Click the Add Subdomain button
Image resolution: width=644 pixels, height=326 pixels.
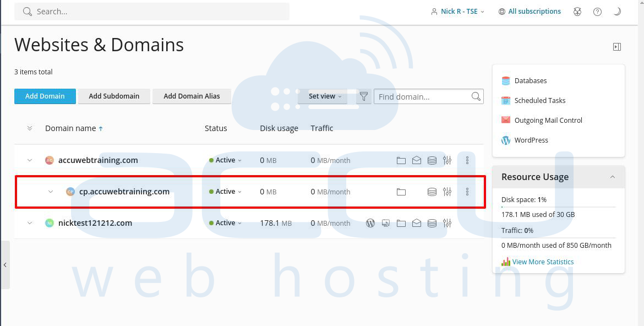click(x=114, y=96)
